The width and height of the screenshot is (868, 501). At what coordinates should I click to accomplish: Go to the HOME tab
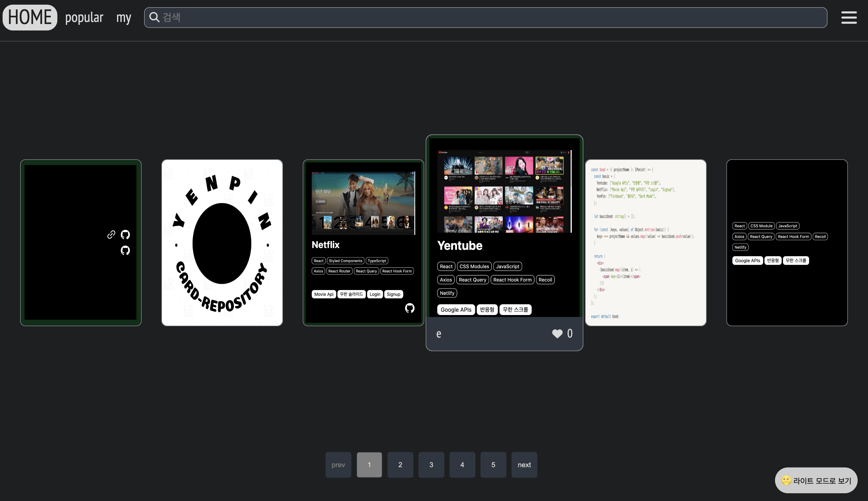point(30,18)
